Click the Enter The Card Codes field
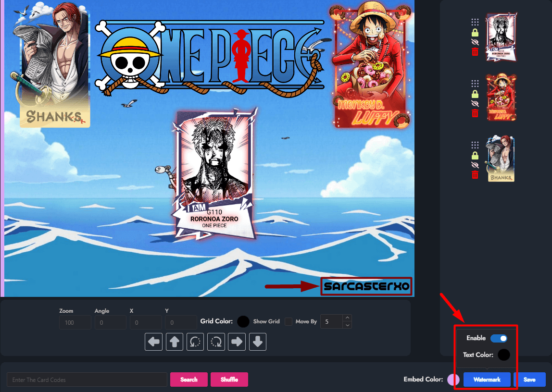Viewport: 552px width, 392px height. 87,380
